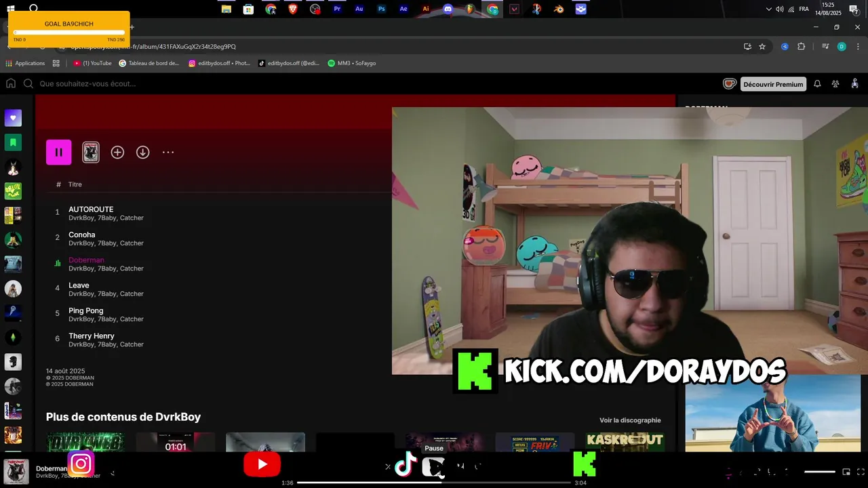868x488 pixels.
Task: Click the Découvrir Premium button
Action: [x=773, y=84]
